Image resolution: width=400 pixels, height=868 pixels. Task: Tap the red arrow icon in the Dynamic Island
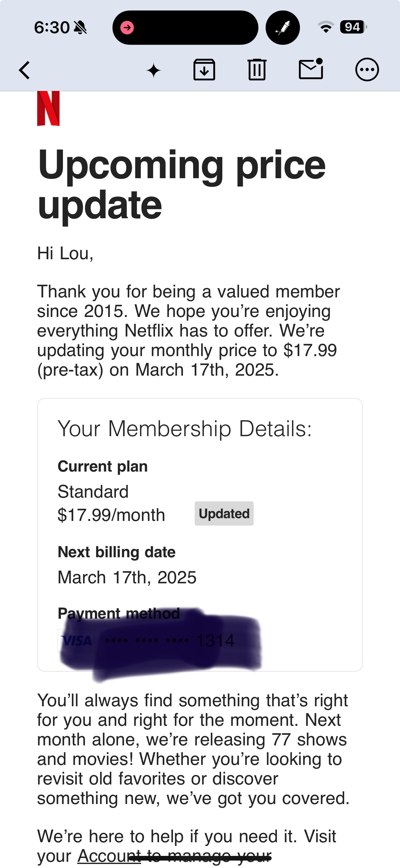[127, 28]
